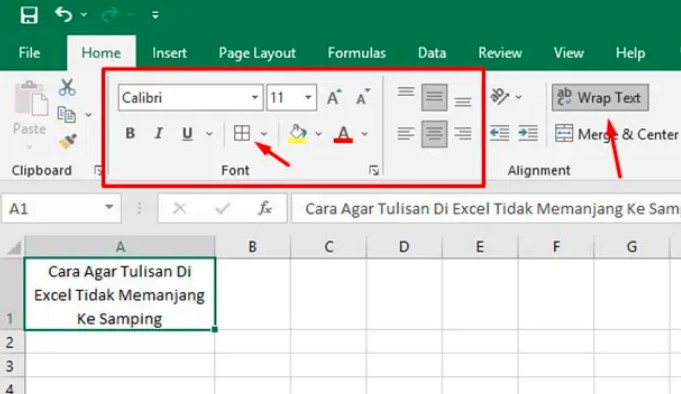Click the Merge & Center button

(617, 134)
